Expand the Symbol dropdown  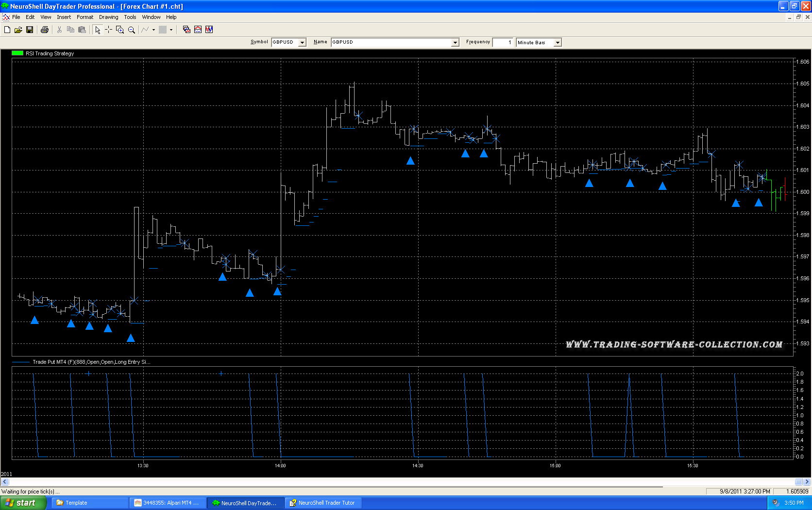point(302,43)
